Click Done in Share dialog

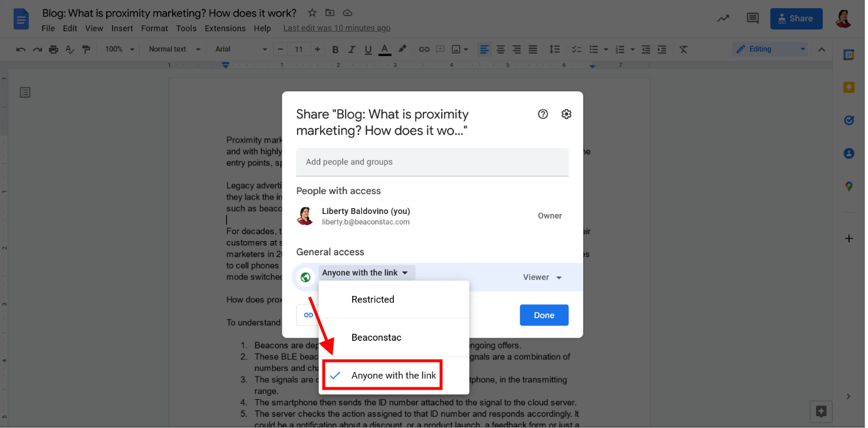coord(544,315)
